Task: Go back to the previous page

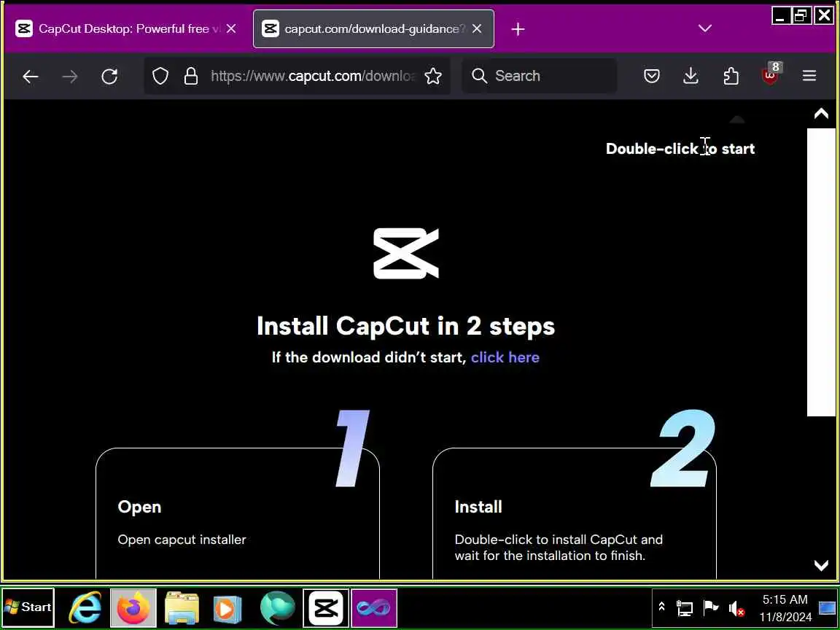Action: coord(31,77)
